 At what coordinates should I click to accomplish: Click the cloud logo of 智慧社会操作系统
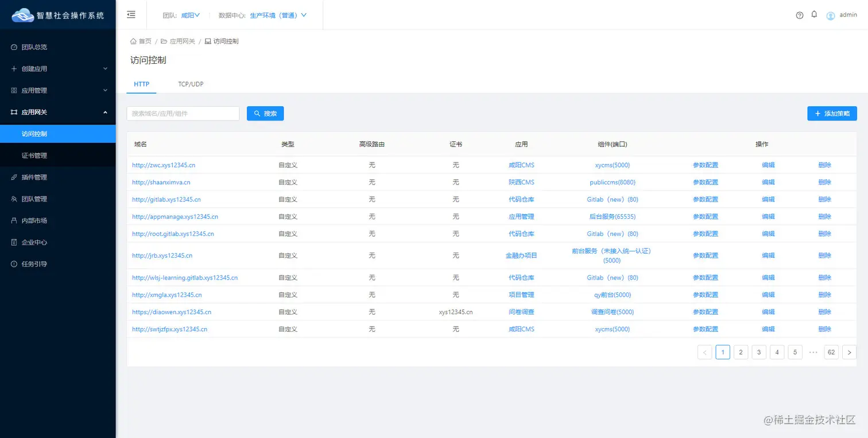coord(24,15)
